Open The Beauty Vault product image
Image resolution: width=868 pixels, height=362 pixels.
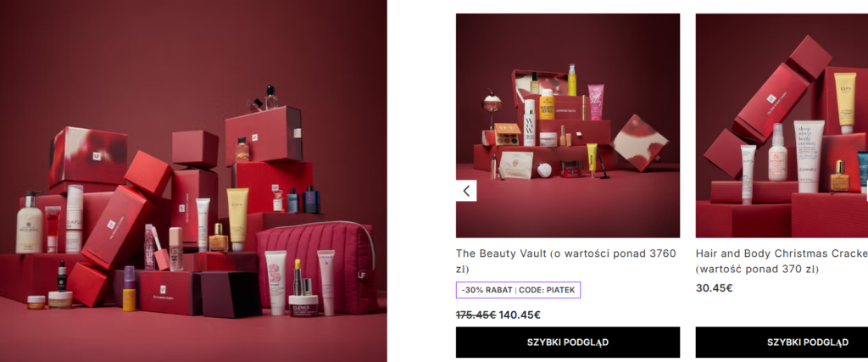tap(567, 125)
